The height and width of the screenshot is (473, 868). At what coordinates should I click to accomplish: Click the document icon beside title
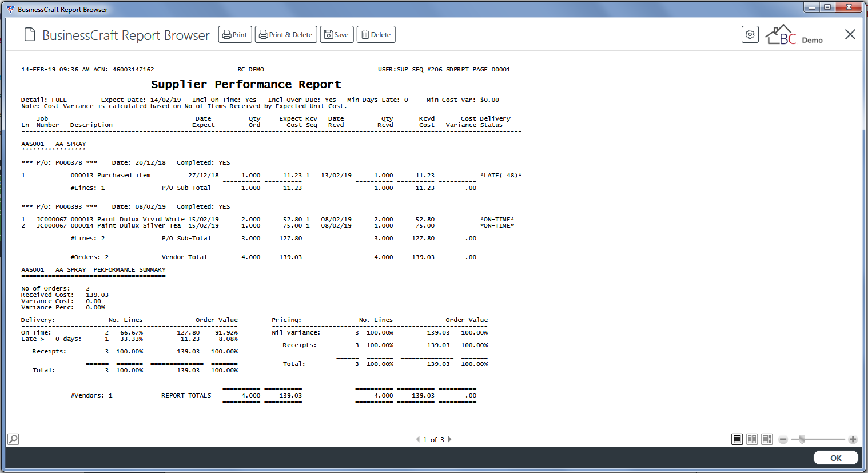30,35
